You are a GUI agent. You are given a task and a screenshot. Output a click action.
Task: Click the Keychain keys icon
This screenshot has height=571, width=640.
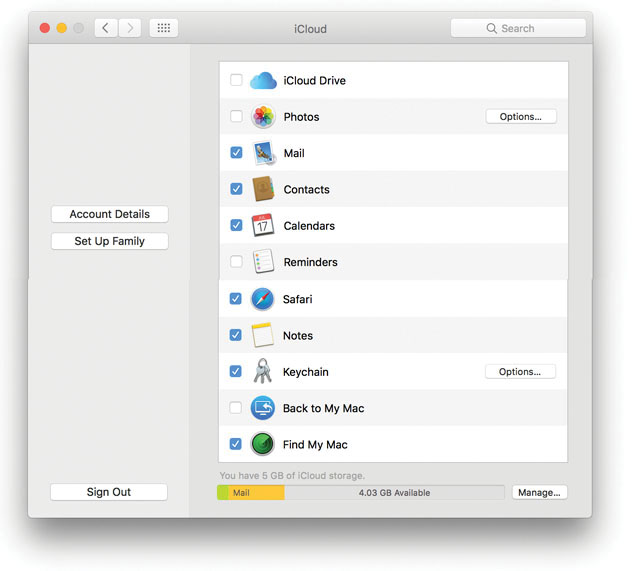pyautogui.click(x=262, y=371)
